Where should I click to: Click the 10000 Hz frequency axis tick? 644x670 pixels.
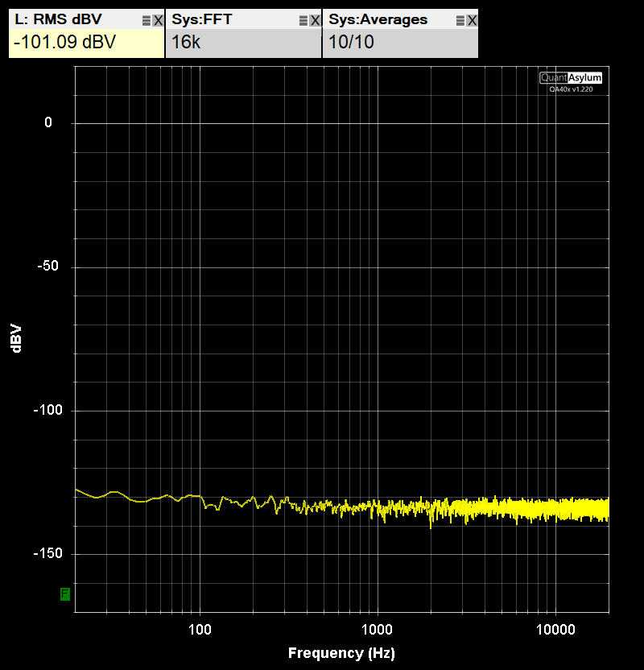tap(555, 630)
